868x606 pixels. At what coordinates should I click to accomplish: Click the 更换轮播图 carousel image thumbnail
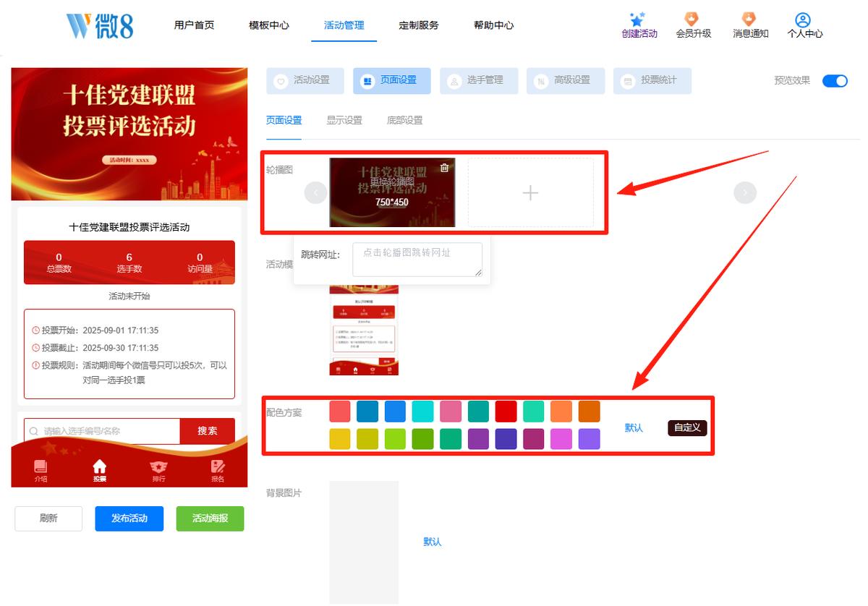point(392,193)
